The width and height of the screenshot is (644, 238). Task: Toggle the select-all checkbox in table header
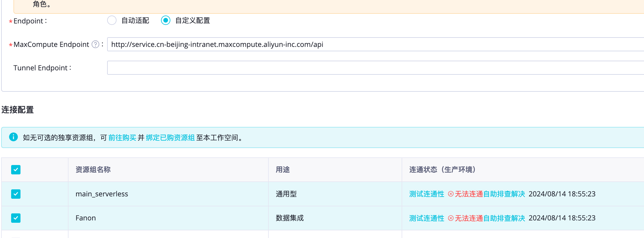pyautogui.click(x=16, y=170)
